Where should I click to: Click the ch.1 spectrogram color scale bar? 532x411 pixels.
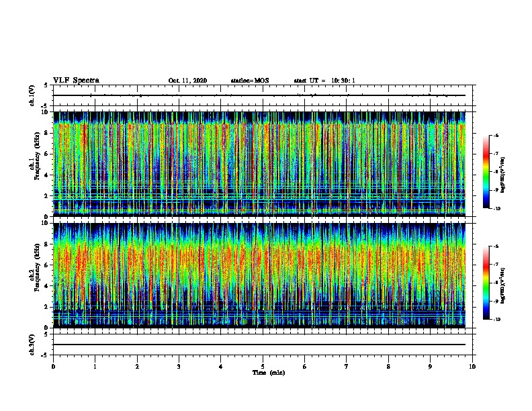coord(486,172)
